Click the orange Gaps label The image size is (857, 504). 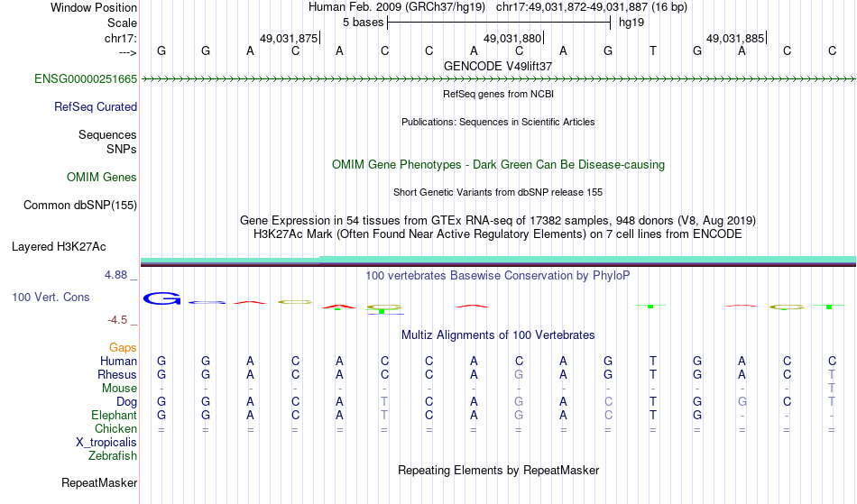(123, 348)
